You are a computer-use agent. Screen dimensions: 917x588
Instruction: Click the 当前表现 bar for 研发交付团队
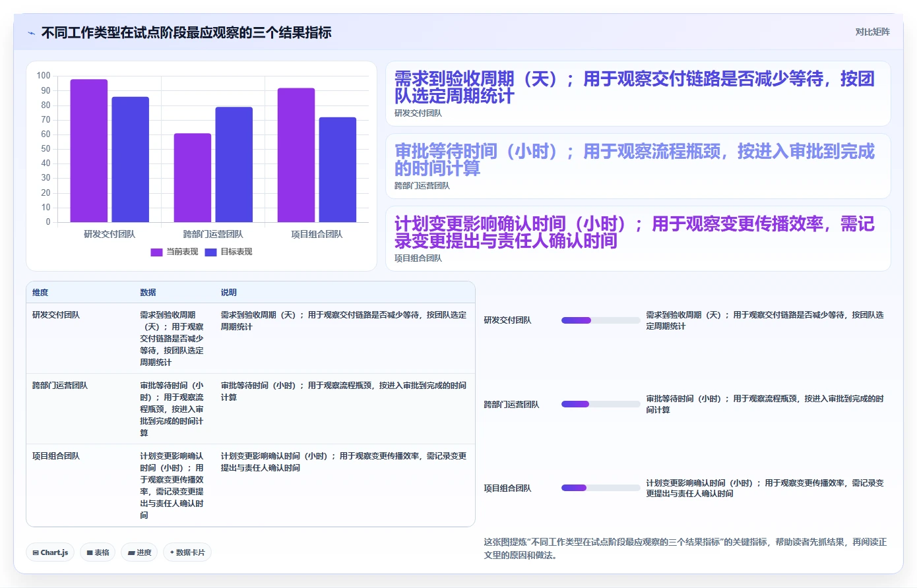coord(89,150)
